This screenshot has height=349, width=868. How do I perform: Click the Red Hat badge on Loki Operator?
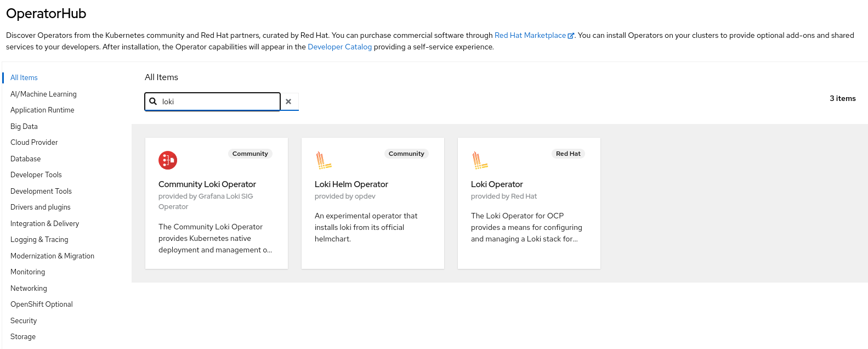(x=568, y=154)
